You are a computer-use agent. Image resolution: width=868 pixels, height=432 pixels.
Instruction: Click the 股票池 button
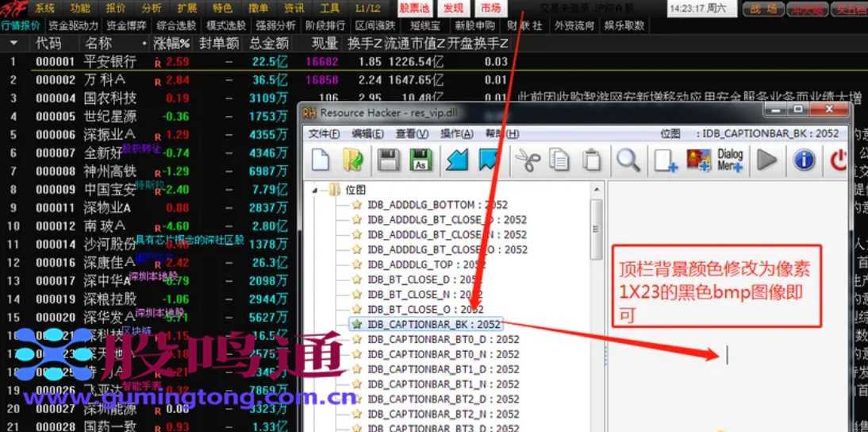click(x=415, y=8)
